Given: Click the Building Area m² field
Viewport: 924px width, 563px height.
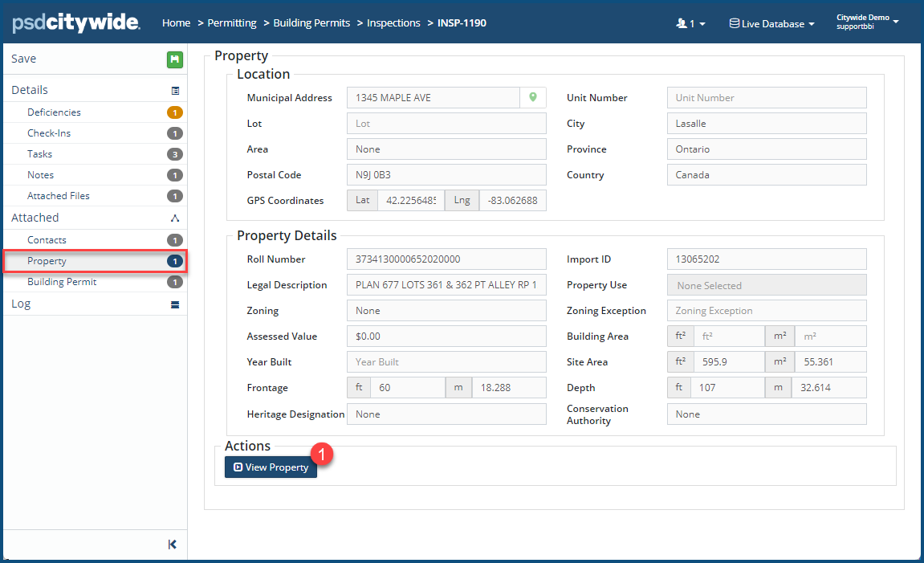Looking at the screenshot, I should (x=831, y=336).
